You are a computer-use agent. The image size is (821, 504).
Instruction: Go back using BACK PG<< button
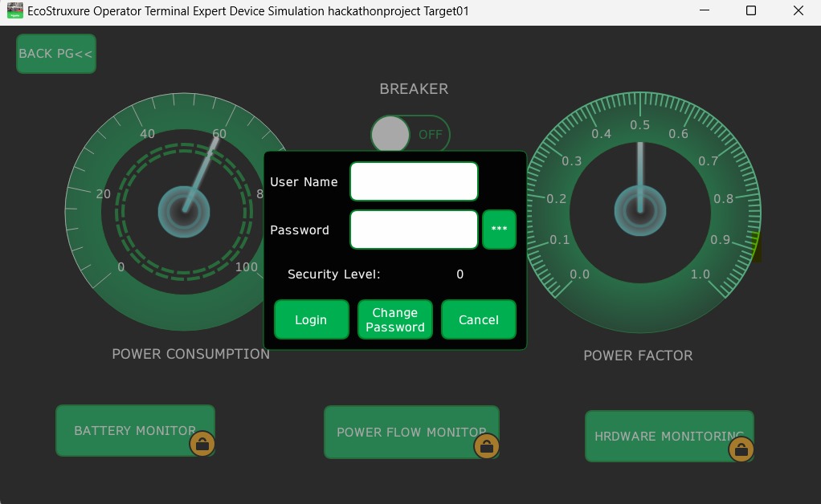(x=55, y=54)
